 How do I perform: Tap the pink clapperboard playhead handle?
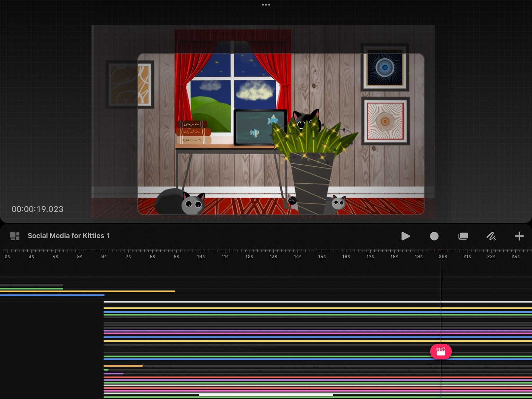click(x=441, y=352)
